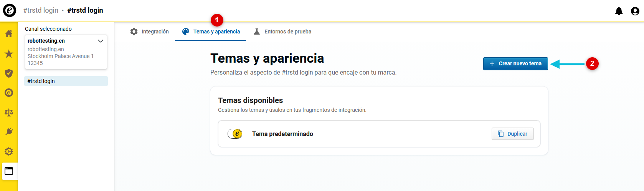Click Temas disponibles heading

pyautogui.click(x=250, y=100)
